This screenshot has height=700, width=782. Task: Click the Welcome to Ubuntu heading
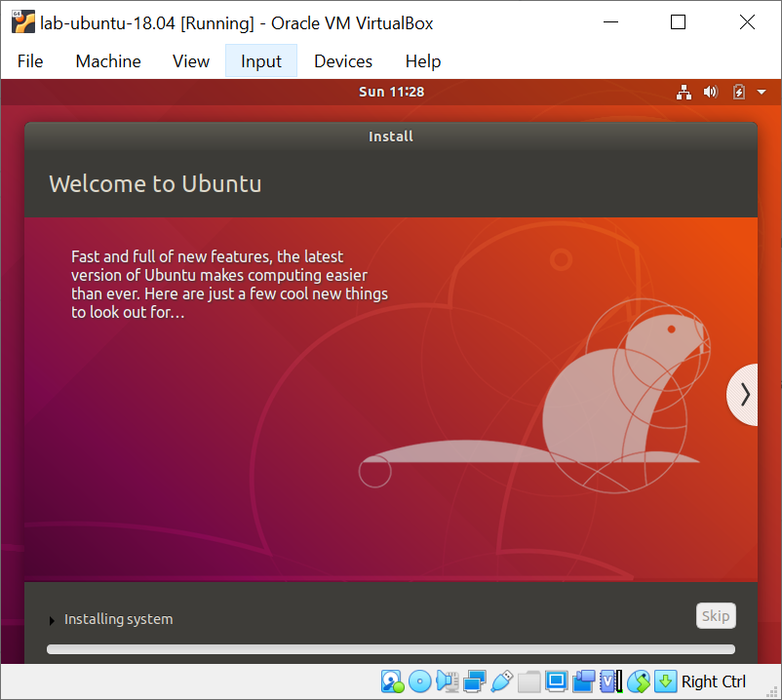click(x=155, y=184)
